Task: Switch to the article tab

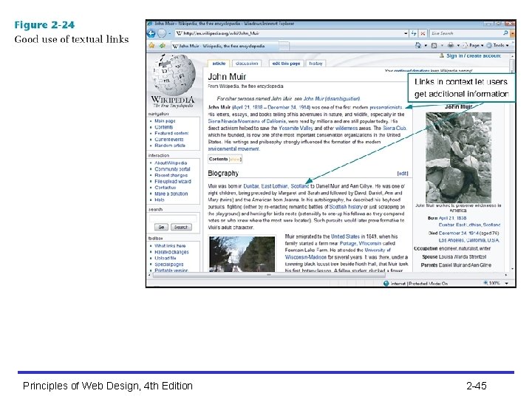Action: pyautogui.click(x=219, y=64)
